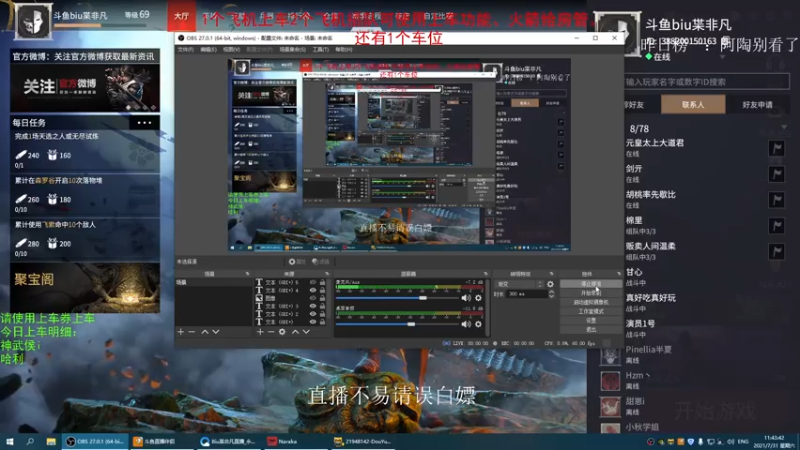Click flag icon beside 元皇太上大道君
The image size is (800, 450).
tap(777, 148)
